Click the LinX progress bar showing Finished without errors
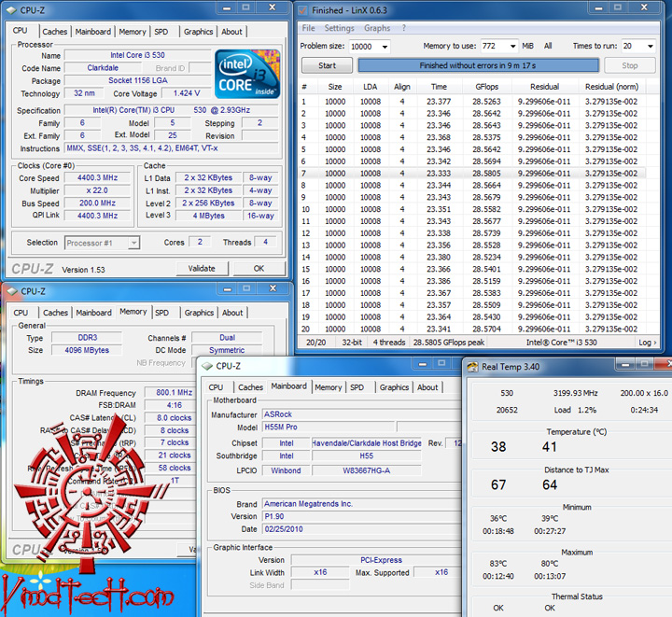Screen dimensions: 672x617 (478, 65)
